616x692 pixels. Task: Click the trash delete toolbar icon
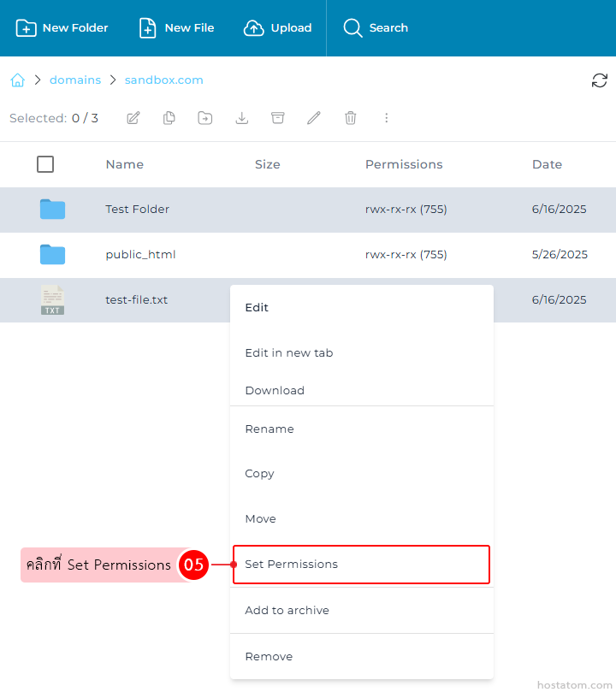[x=350, y=118]
